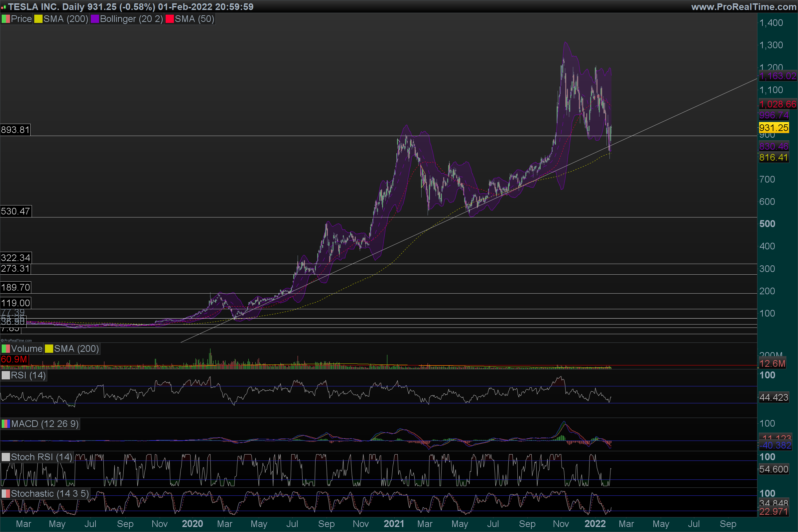Image resolution: width=798 pixels, height=532 pixels.
Task: Select the 893.81 horizontal level label
Action: 15,130
